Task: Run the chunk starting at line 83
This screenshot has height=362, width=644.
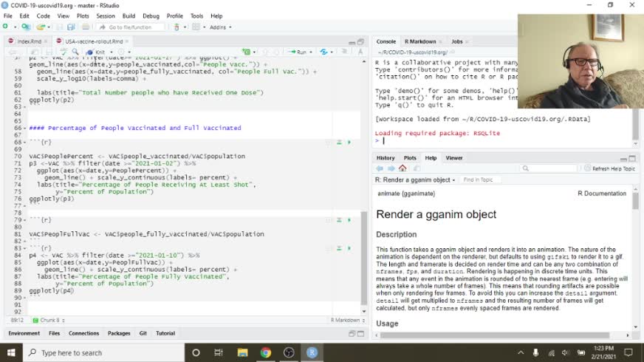Action: pos(349,248)
